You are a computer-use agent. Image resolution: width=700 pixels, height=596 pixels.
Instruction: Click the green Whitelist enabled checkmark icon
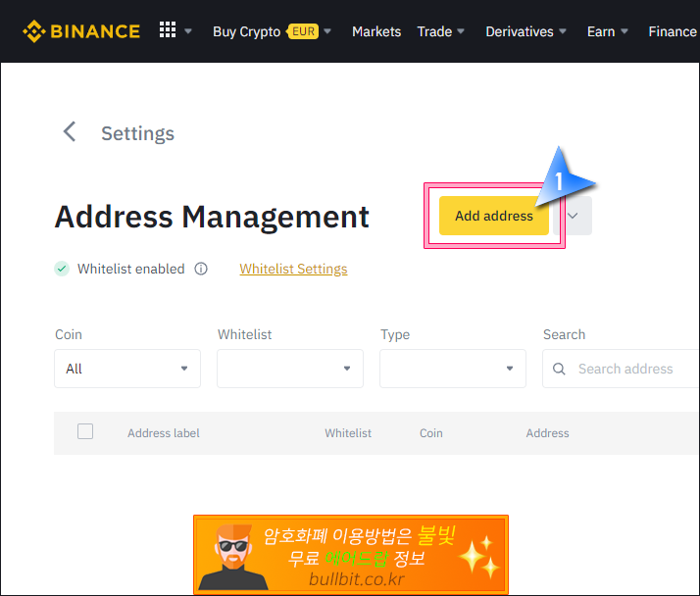pos(62,269)
